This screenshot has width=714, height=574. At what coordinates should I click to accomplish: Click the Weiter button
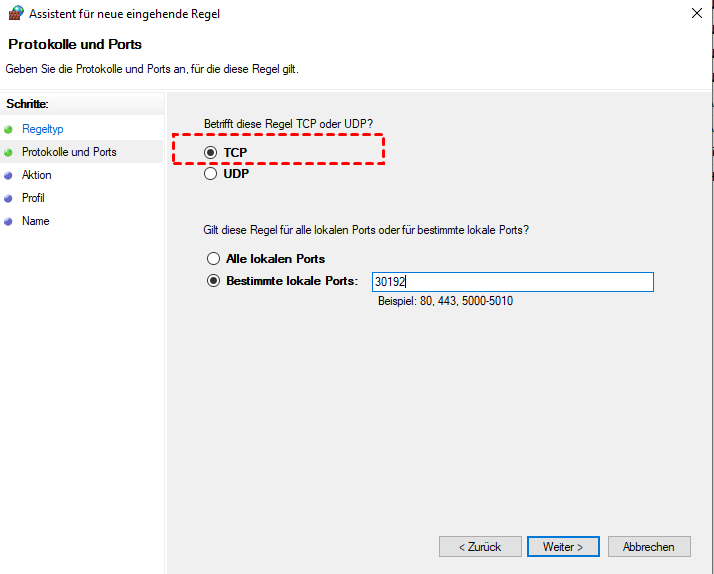(563, 547)
